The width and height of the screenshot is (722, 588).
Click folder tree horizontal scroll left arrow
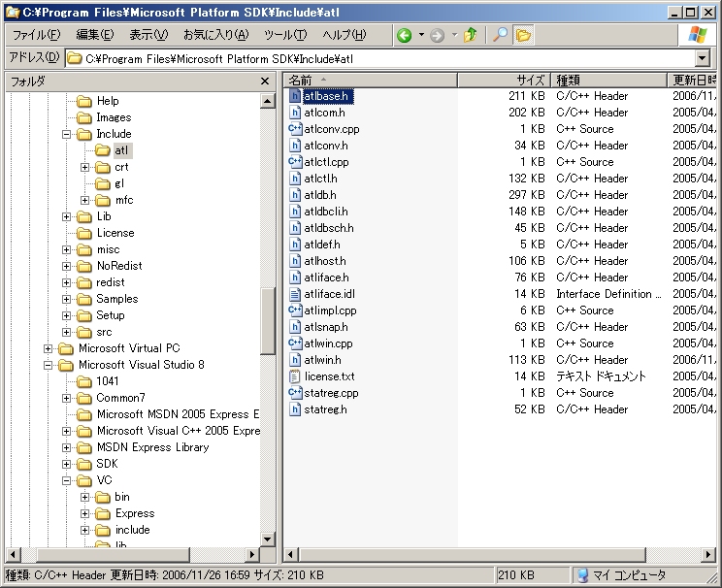pyautogui.click(x=13, y=554)
